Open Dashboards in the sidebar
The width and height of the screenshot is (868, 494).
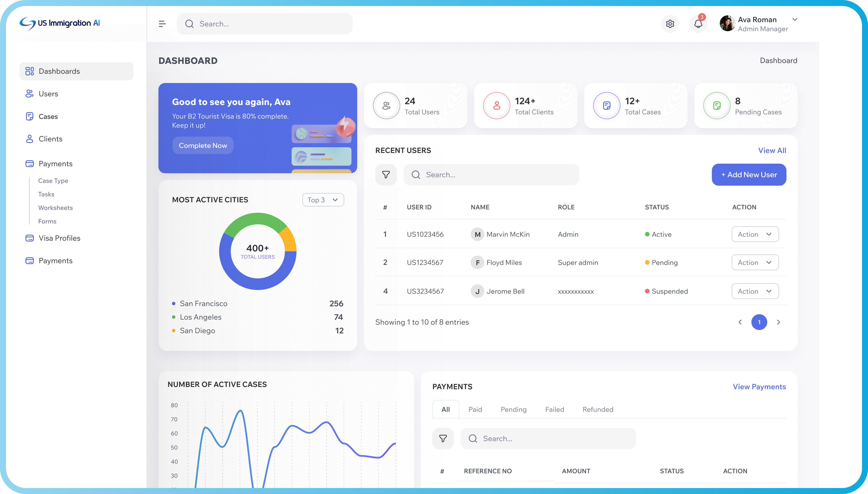click(76, 71)
